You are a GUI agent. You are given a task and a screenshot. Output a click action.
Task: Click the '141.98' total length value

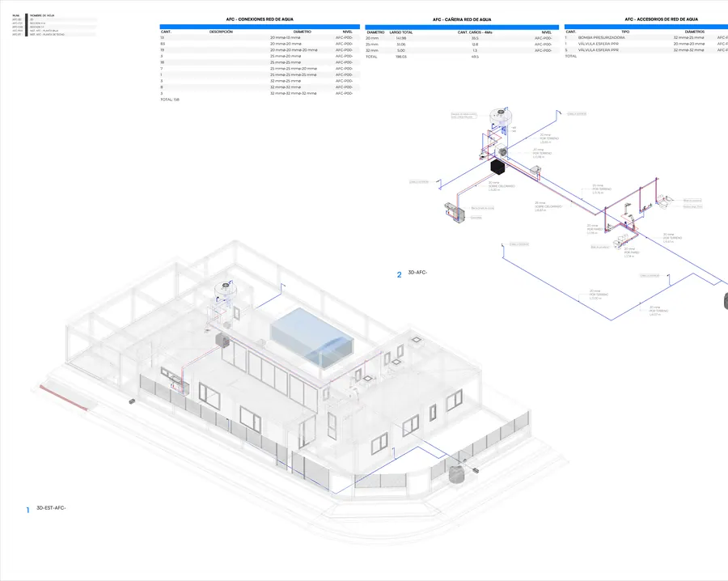click(x=400, y=38)
